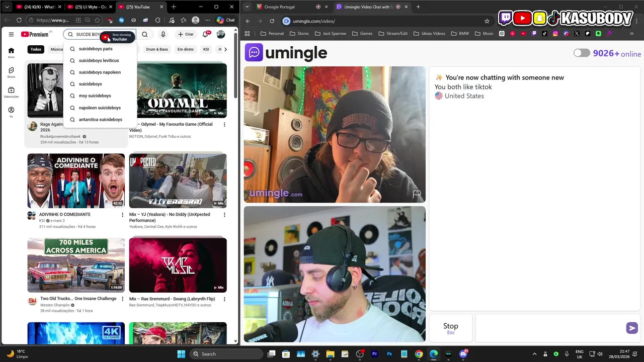
Task: Expand Edge tab actions dropdown
Action: [x=7, y=7]
